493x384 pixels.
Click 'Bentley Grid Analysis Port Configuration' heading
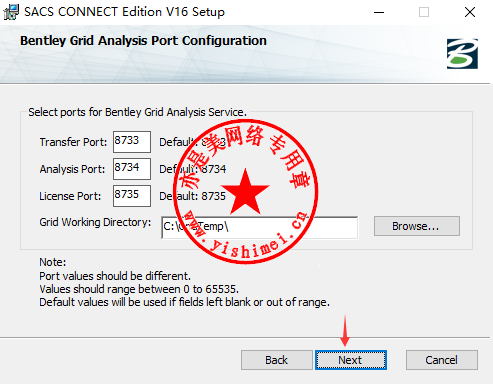(143, 41)
